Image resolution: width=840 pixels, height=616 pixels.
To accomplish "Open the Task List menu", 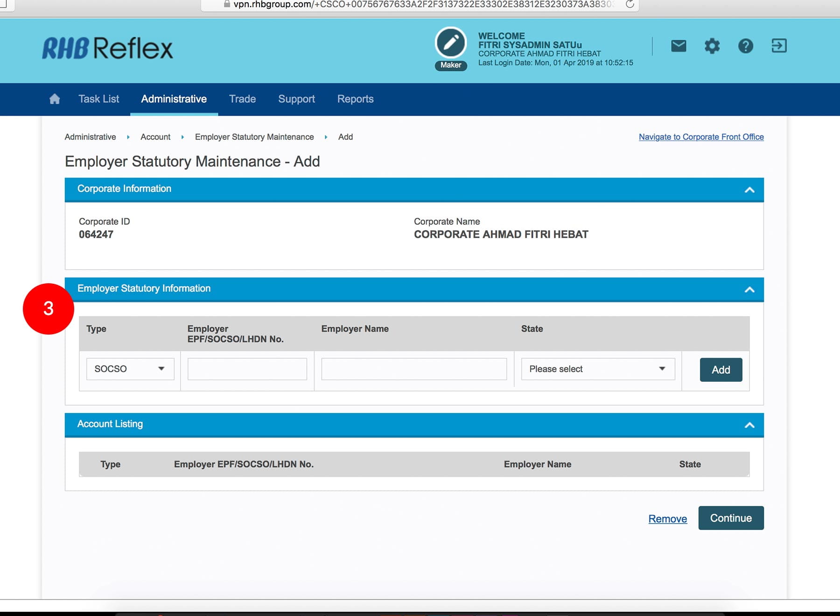I will pyautogui.click(x=98, y=99).
